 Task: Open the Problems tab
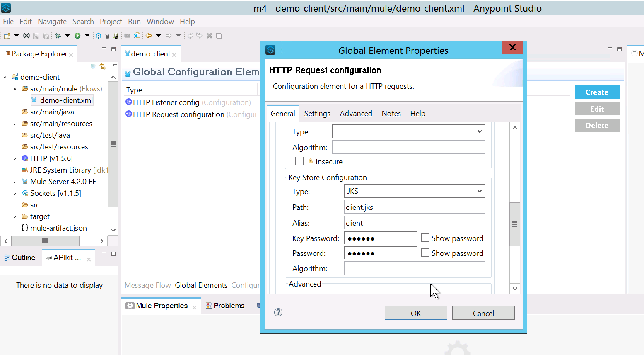tap(225, 306)
